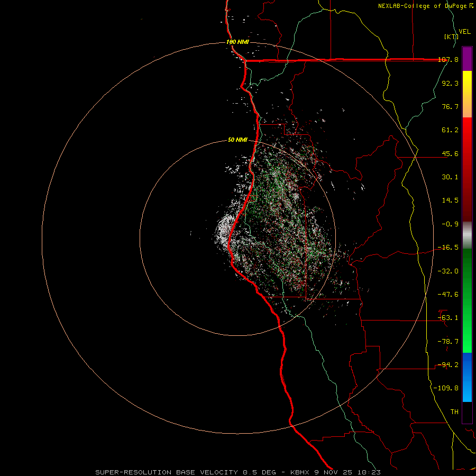Pick the purple segment of velocity scale
Viewport: 476px width, 476px height.
[467, 59]
